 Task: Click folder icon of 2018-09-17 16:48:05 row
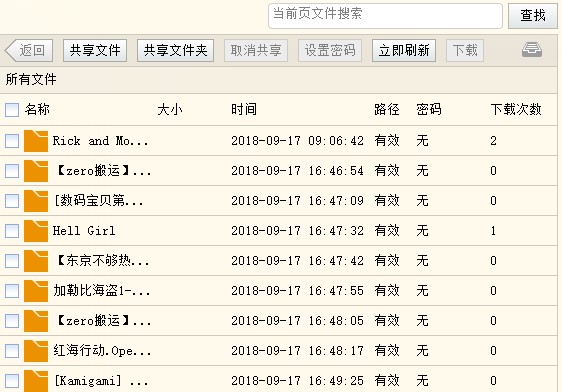click(x=36, y=321)
